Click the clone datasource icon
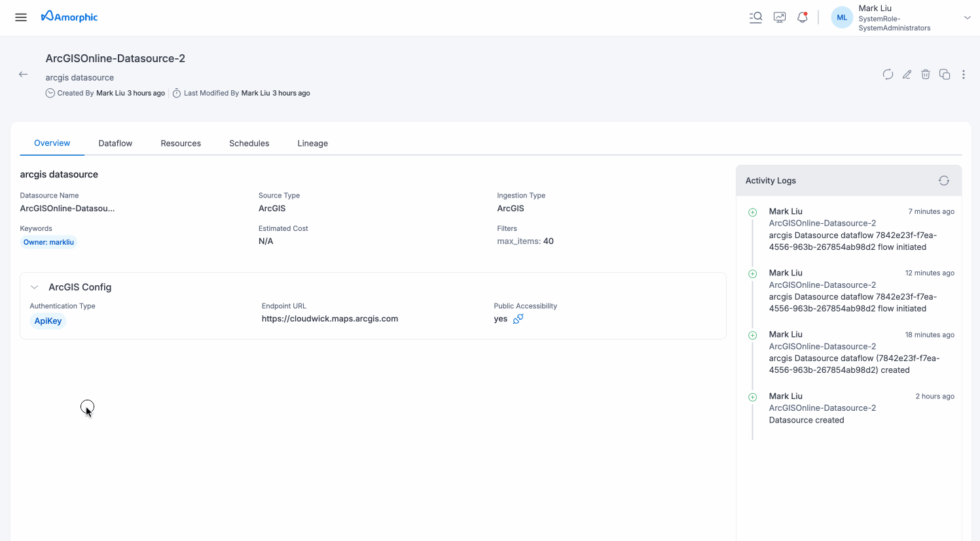Image resolution: width=980 pixels, height=541 pixels. [945, 75]
